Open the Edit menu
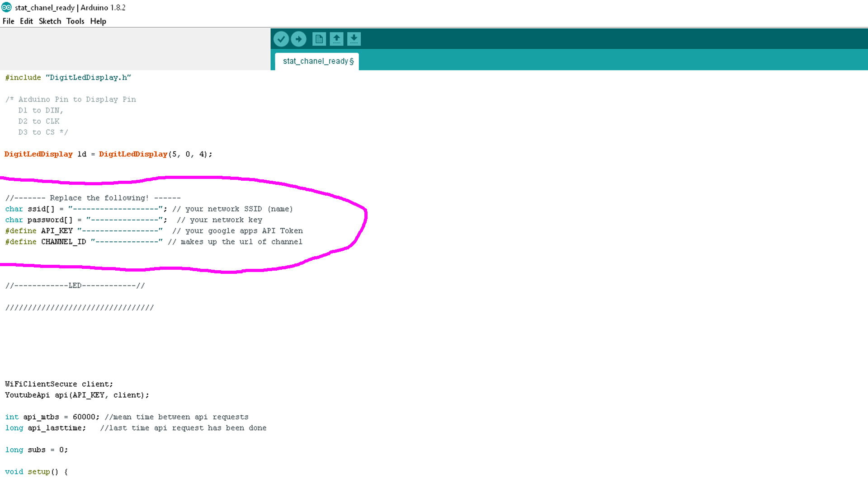Screen dimensions: 868x488 coord(26,21)
